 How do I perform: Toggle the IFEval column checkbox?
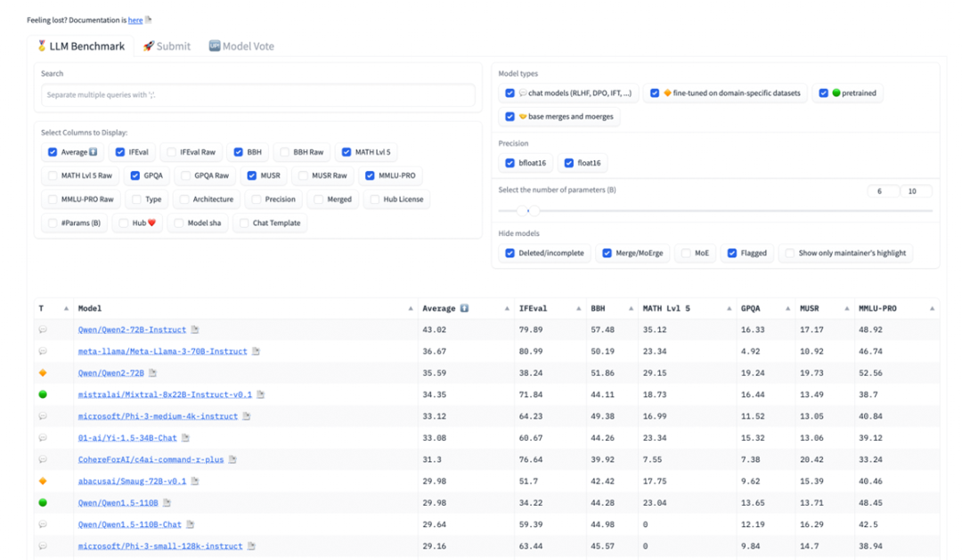pyautogui.click(x=120, y=152)
